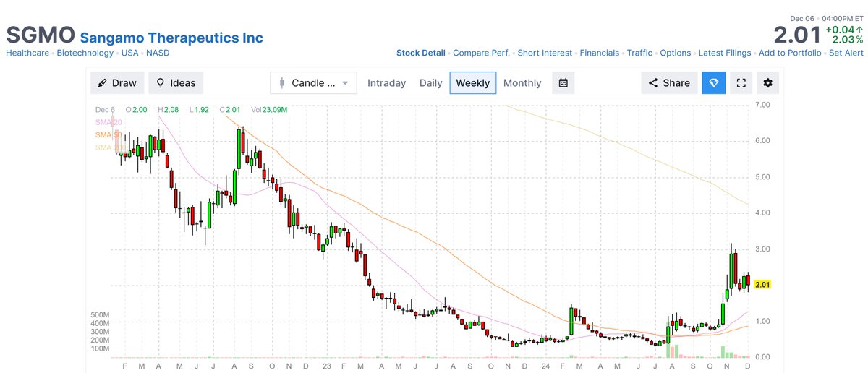
Task: Open the Draw tools
Action: point(117,83)
